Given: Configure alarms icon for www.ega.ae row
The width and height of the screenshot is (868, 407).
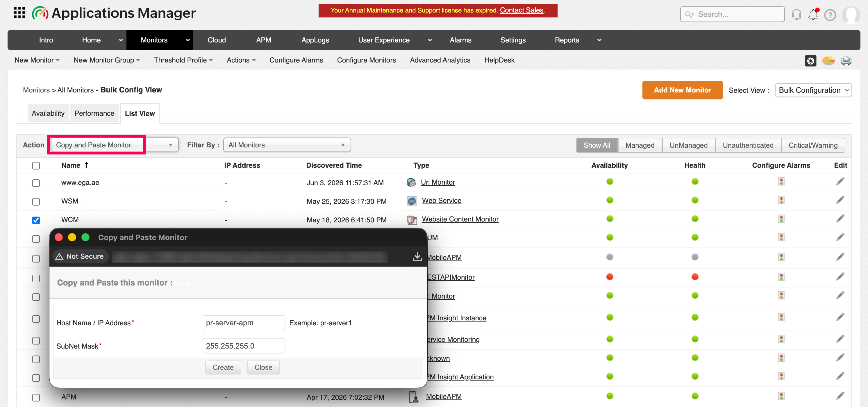Looking at the screenshot, I should pyautogui.click(x=781, y=182).
